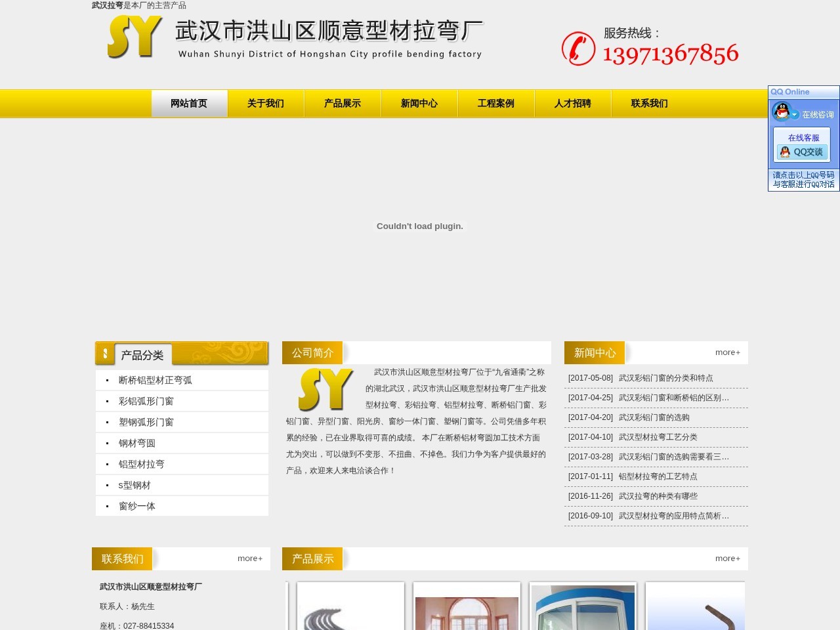Click the SY logo image in 公司简介
The image size is (840, 630).
tap(325, 390)
